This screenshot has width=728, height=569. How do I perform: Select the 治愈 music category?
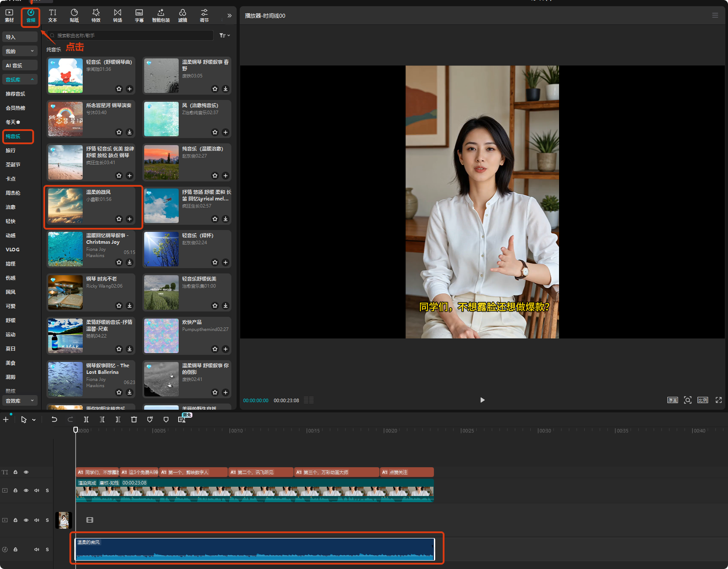11,207
